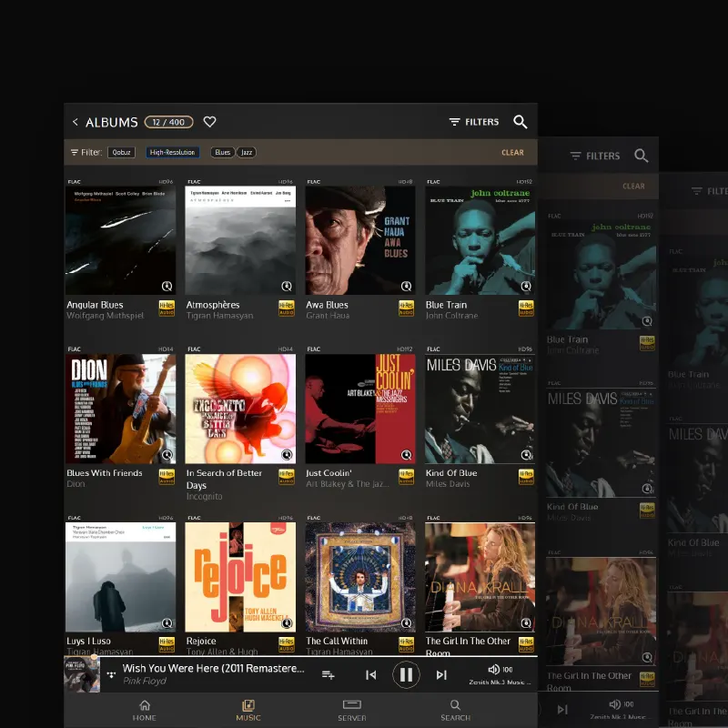Click the Tidal source icon in player bar
The height and width of the screenshot is (728, 728).
(x=111, y=674)
